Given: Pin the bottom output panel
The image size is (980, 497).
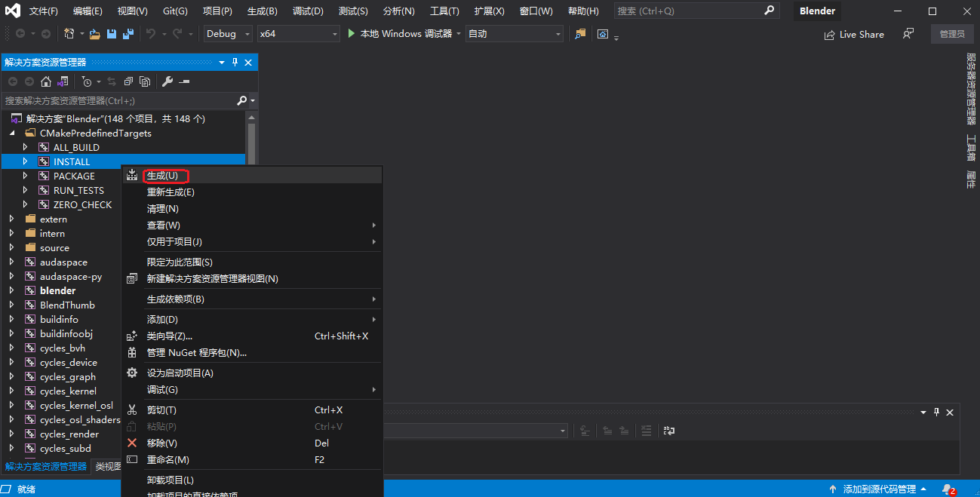Looking at the screenshot, I should pos(937,412).
